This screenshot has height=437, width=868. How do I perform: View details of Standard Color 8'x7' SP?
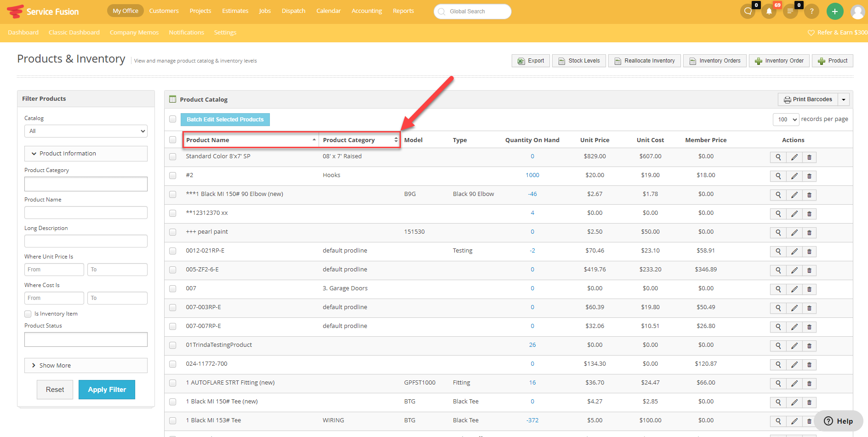(778, 157)
